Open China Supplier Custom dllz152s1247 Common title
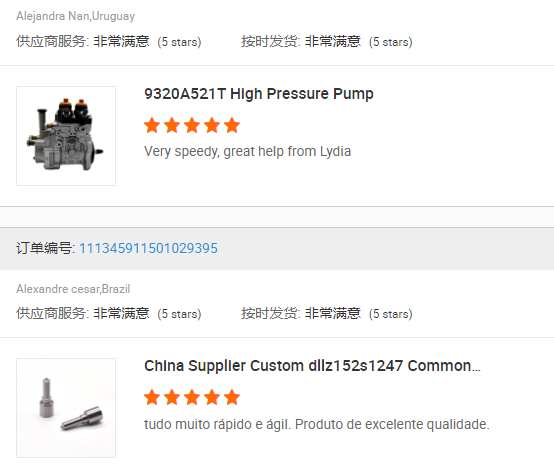The height and width of the screenshot is (470, 554). (x=312, y=366)
